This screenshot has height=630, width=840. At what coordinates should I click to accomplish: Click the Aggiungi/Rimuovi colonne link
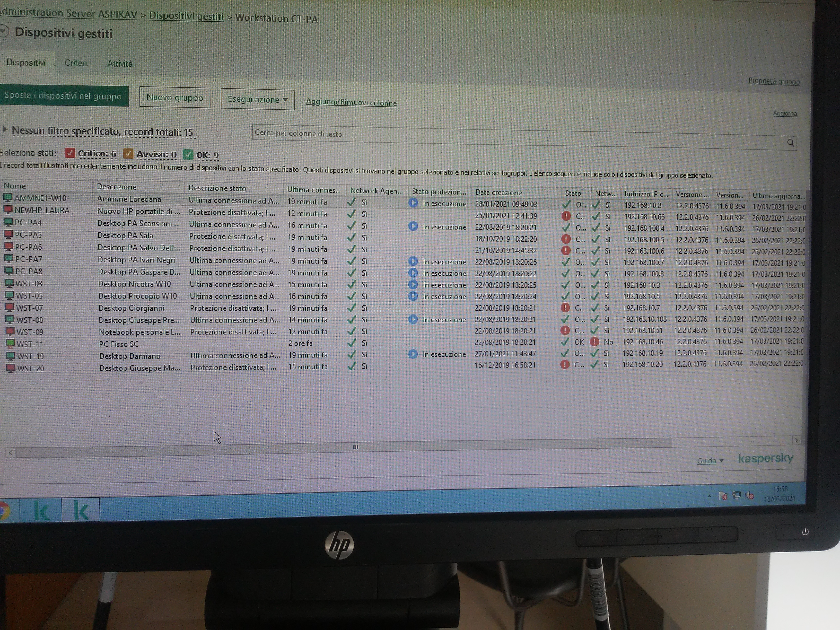[351, 102]
